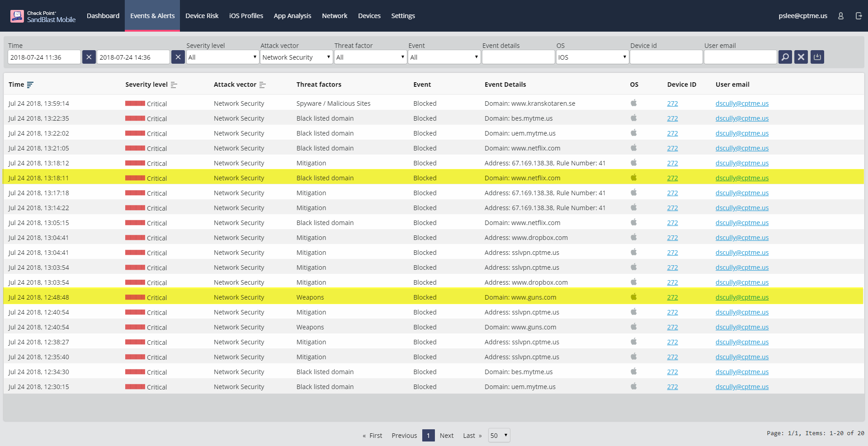Click Apple OS icon in kranskotaren.se row

click(x=634, y=103)
